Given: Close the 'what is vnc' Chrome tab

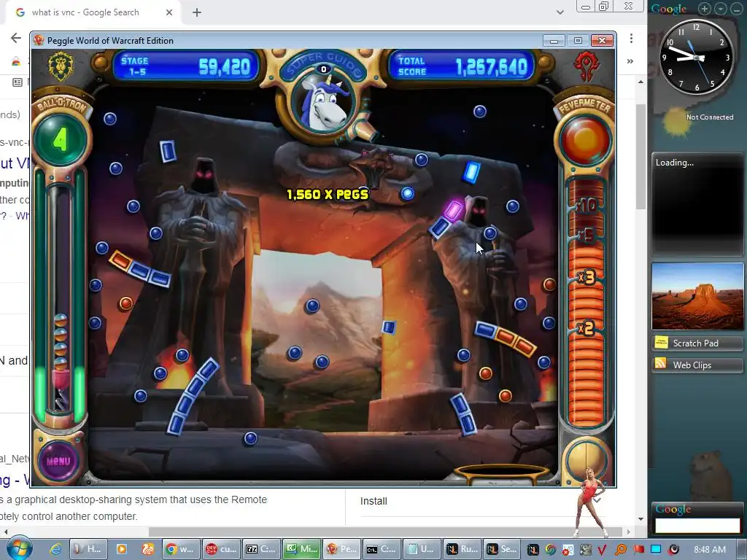Looking at the screenshot, I should 169,12.
